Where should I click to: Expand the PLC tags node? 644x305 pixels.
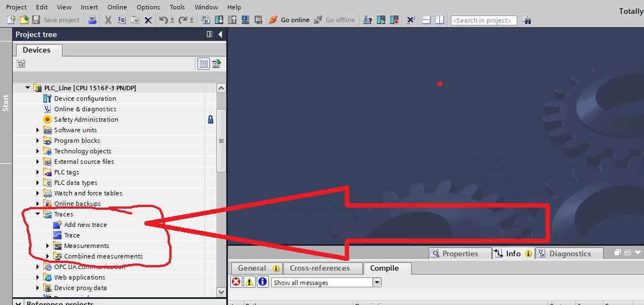(x=38, y=172)
